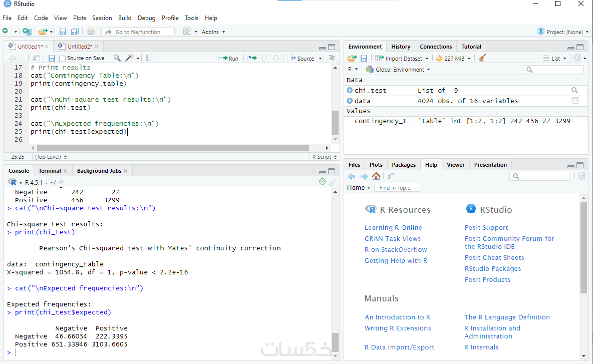Viewport: 593px width, 364px height.
Task: View the data frame table icon
Action: (575, 101)
